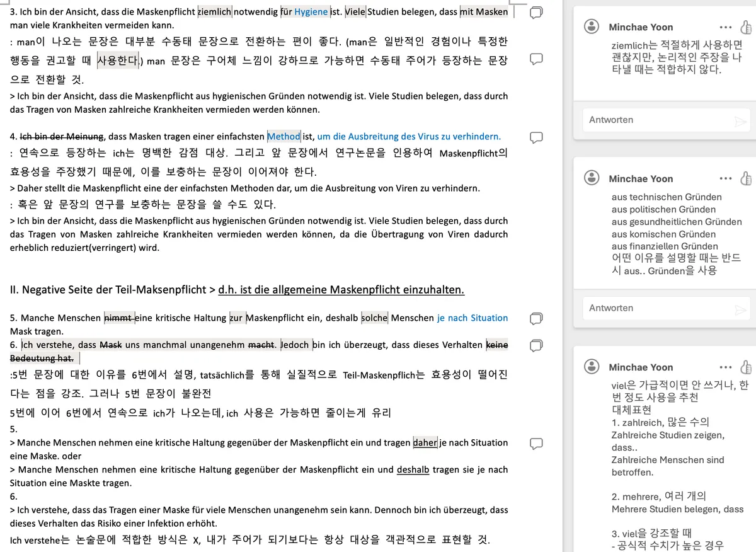Click highlighted word 'solche' in sentence 5
The image size is (756, 552).
(374, 318)
